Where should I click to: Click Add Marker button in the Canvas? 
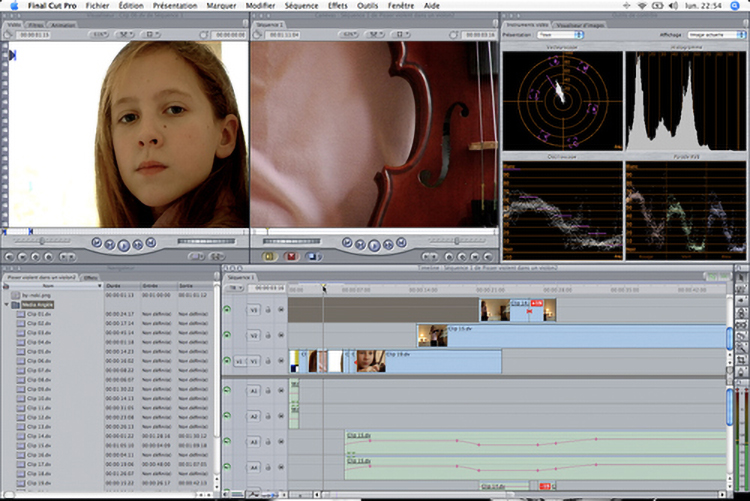click(x=449, y=257)
